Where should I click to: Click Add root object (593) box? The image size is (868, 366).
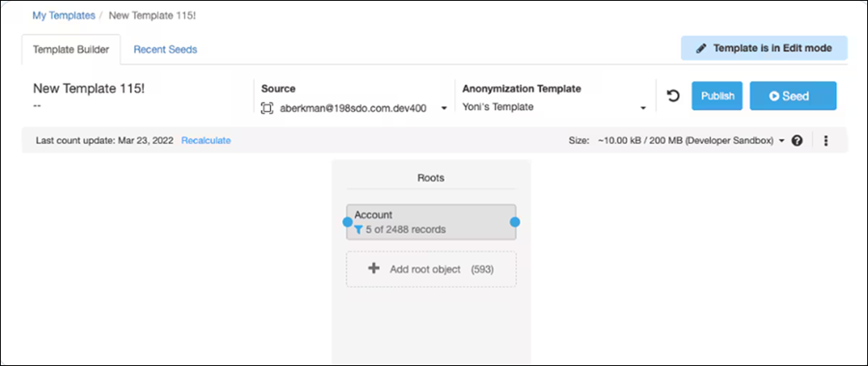click(431, 269)
